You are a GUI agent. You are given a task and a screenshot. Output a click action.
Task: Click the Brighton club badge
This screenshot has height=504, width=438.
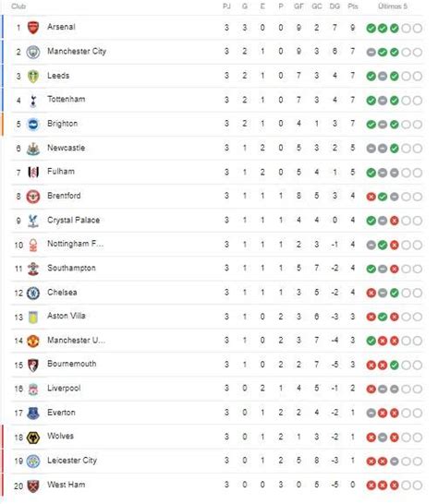click(33, 125)
